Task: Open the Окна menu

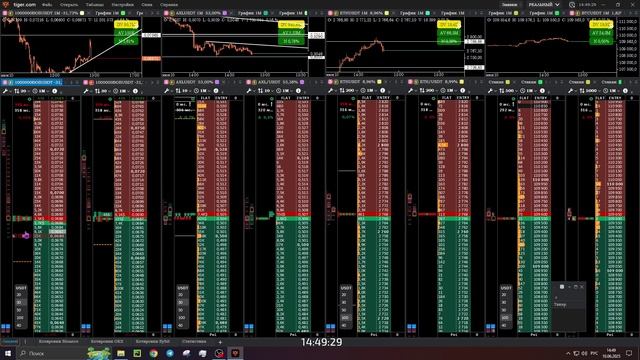Action: (147, 5)
